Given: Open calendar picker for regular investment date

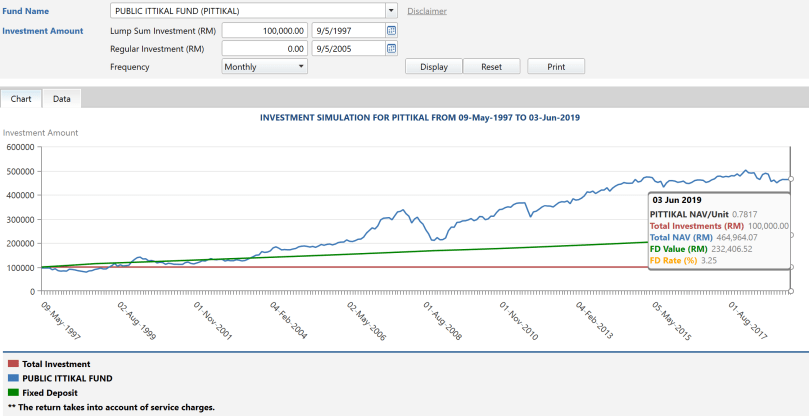Looking at the screenshot, I should tap(392, 48).
